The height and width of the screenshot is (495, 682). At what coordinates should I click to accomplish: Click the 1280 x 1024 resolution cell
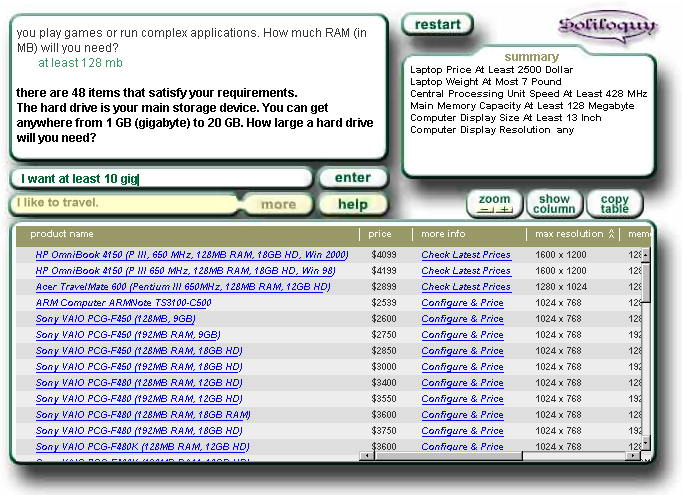(x=561, y=287)
